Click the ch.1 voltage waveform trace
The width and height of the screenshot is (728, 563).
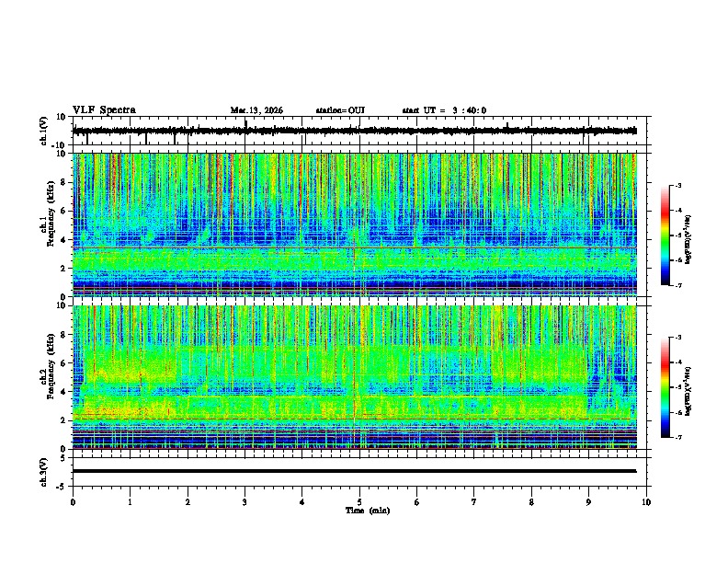pos(355,131)
